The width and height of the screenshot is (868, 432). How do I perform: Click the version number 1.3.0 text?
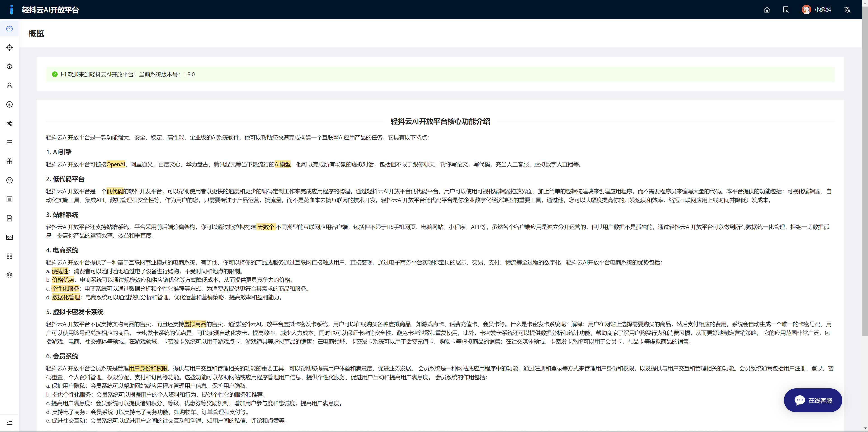(189, 74)
